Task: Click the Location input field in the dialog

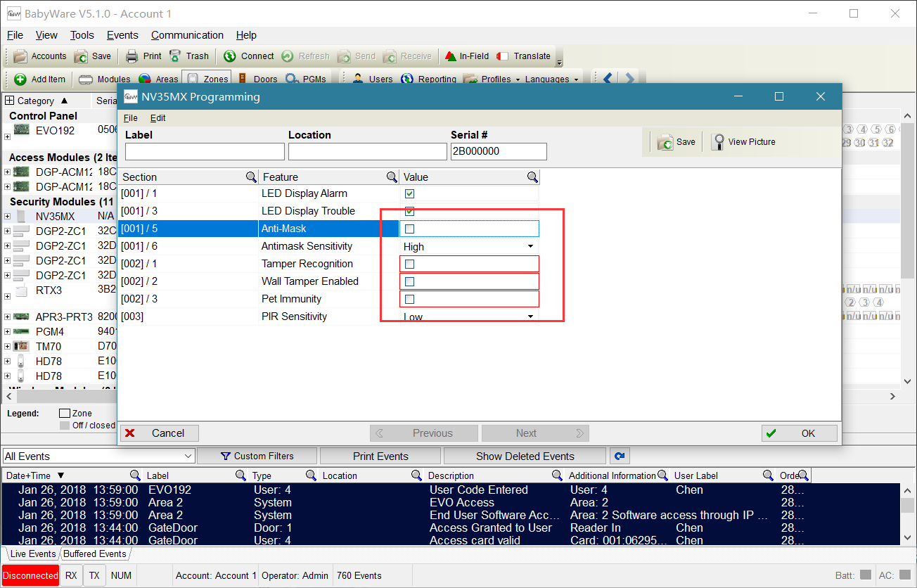Action: click(x=368, y=151)
